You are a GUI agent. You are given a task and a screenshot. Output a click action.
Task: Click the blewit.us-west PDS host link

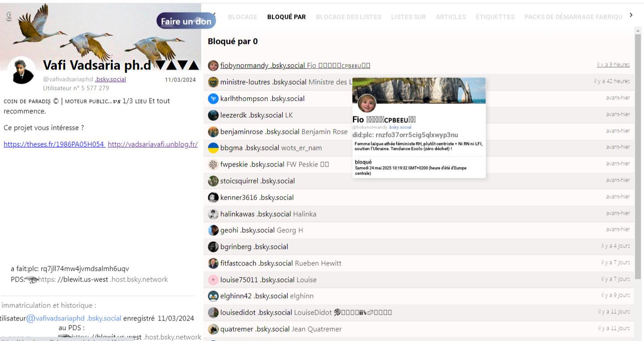[103, 279]
